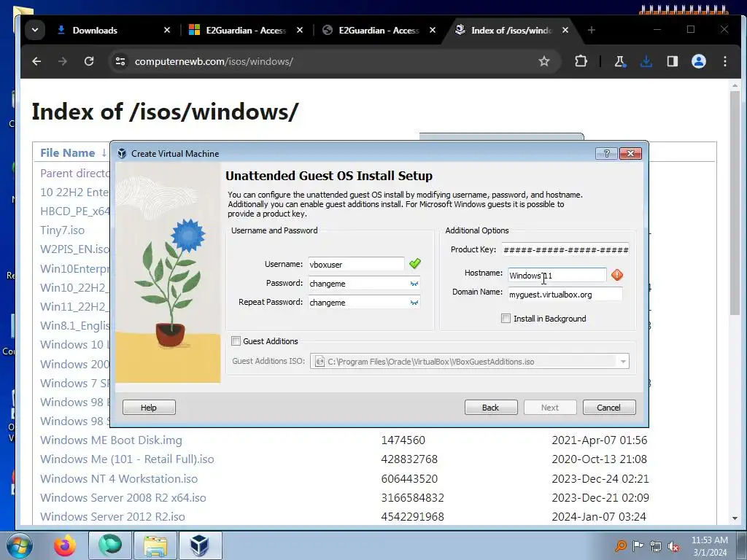
Task: Switch to the first E2Guardian tab
Action: (247, 30)
